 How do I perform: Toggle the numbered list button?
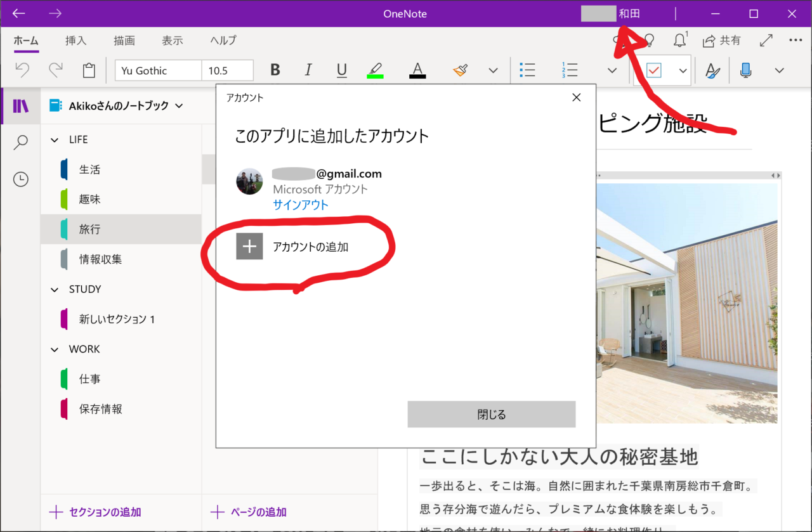click(569, 70)
